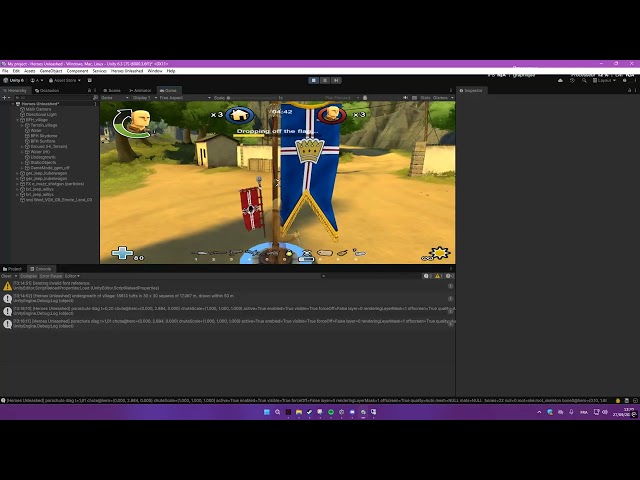Viewport: 640px width, 480px height.
Task: Pause the running game
Action: tap(325, 80)
